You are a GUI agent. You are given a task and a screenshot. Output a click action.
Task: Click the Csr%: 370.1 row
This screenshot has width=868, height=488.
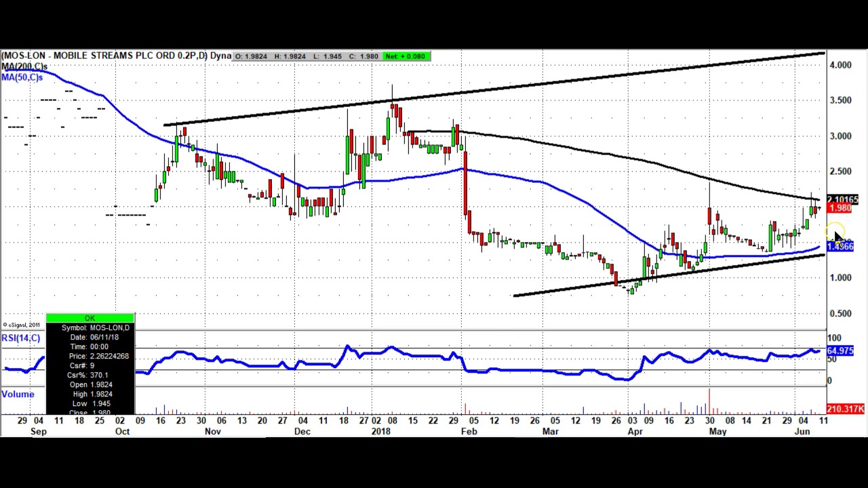(87, 375)
